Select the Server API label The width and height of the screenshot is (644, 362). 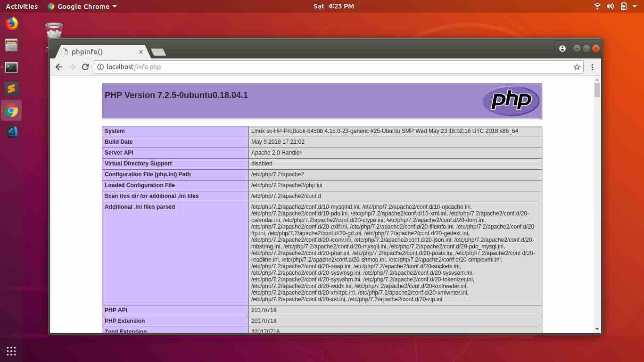(x=119, y=153)
